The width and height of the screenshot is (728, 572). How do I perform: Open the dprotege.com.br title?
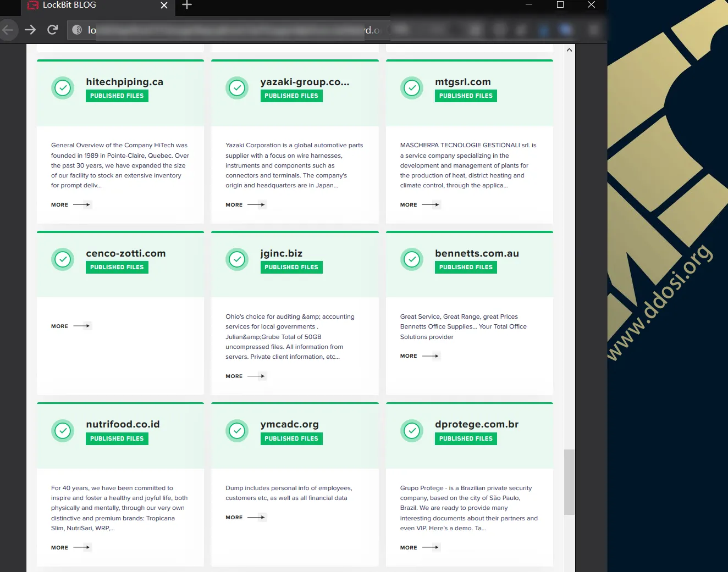[477, 424]
